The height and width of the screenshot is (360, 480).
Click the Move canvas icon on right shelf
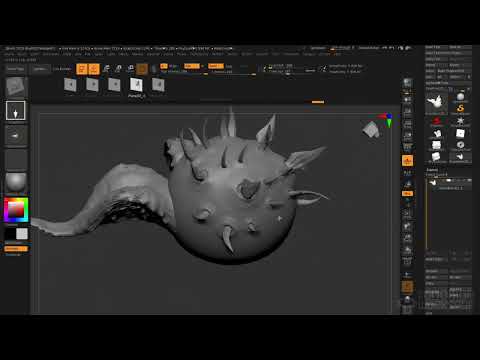407,227
